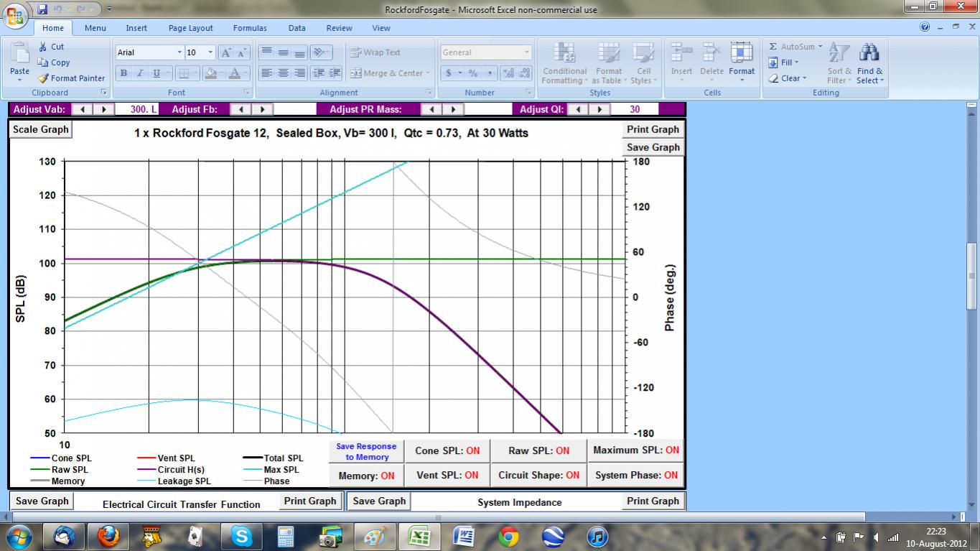
Task: Open the General number format dropdown
Action: [526, 52]
